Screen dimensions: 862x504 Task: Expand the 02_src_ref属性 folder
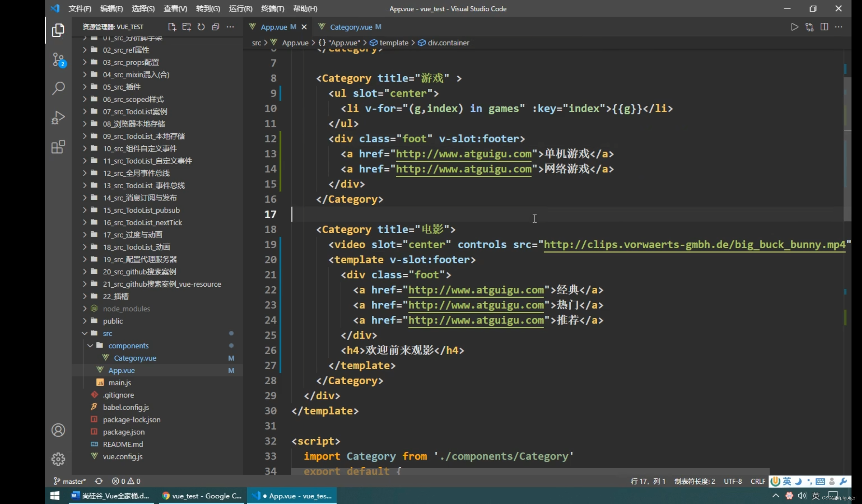click(x=158, y=50)
